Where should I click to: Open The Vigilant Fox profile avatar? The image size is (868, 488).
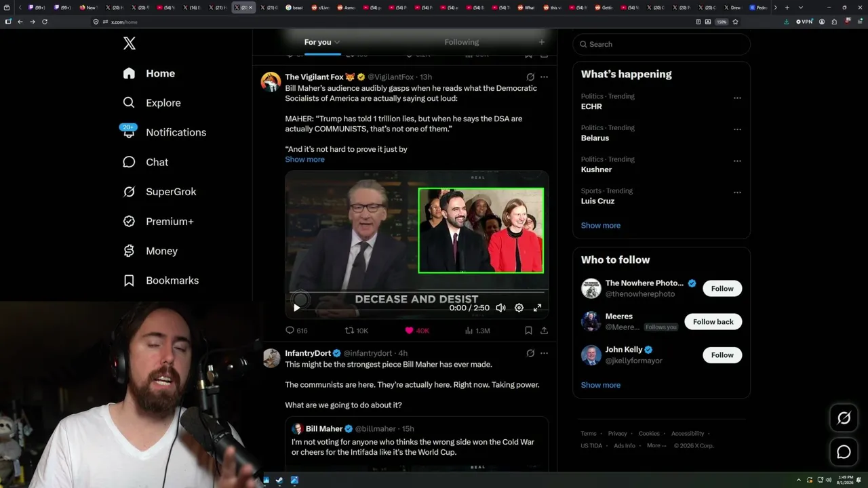(271, 82)
